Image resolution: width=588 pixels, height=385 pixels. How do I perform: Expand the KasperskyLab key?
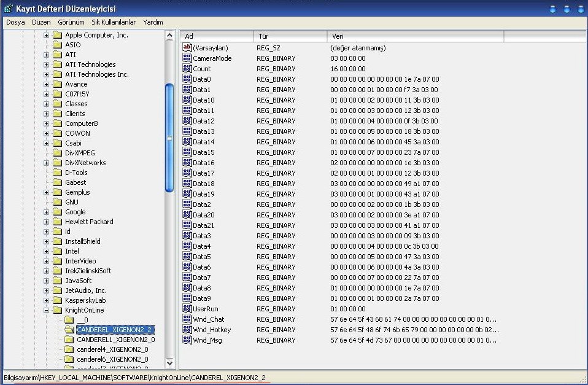[46, 300]
